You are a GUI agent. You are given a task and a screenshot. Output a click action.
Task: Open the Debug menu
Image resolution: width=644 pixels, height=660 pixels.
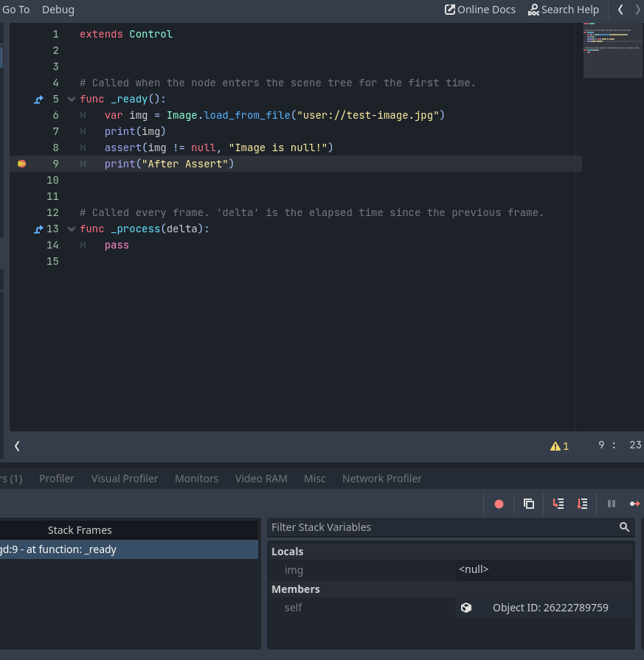(58, 10)
